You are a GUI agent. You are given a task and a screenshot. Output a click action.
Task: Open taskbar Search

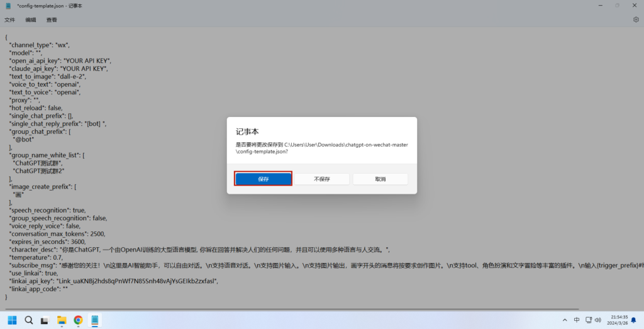tap(29, 320)
